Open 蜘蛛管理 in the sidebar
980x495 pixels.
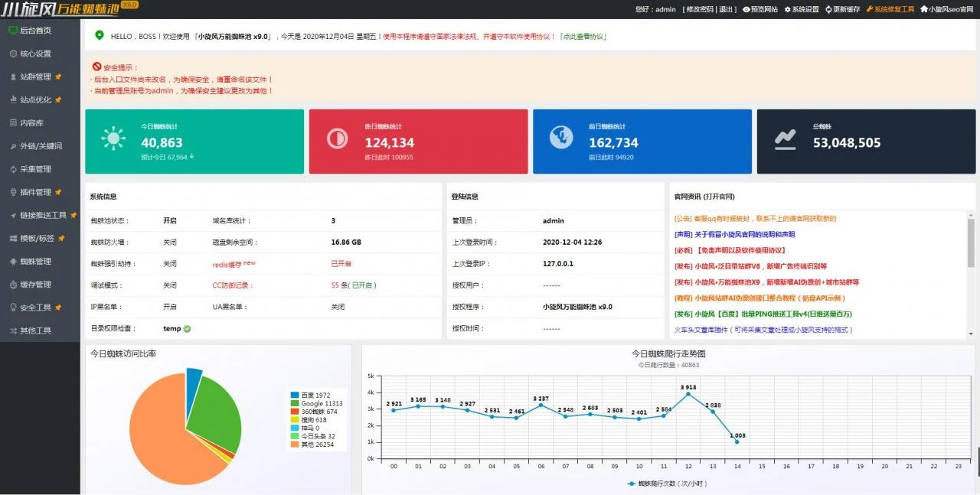click(35, 262)
